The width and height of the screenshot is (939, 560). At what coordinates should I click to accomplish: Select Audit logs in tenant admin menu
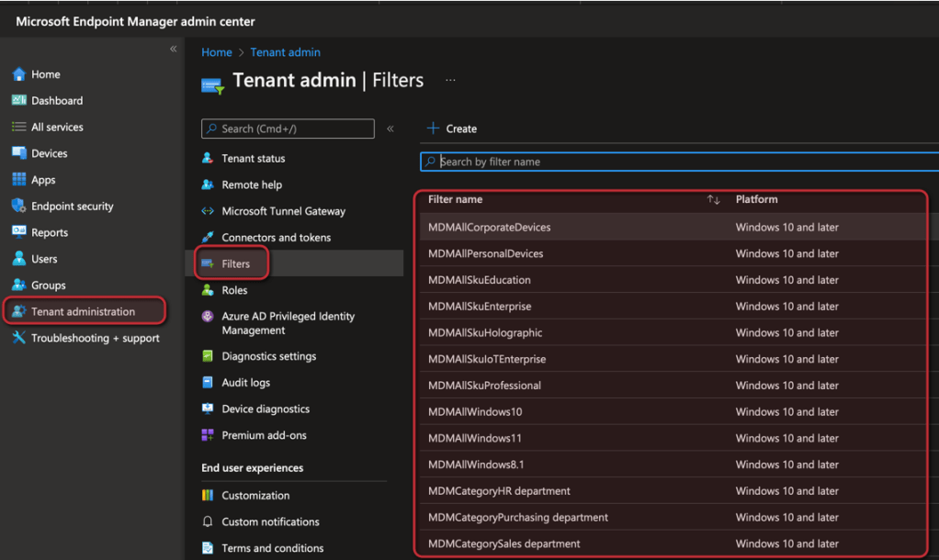pos(245,383)
